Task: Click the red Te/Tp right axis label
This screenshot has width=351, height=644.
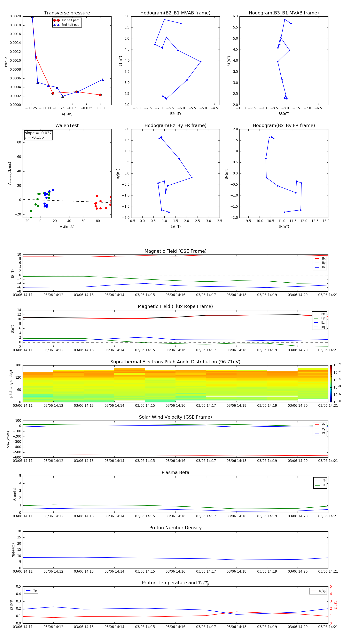Action: (336, 605)
